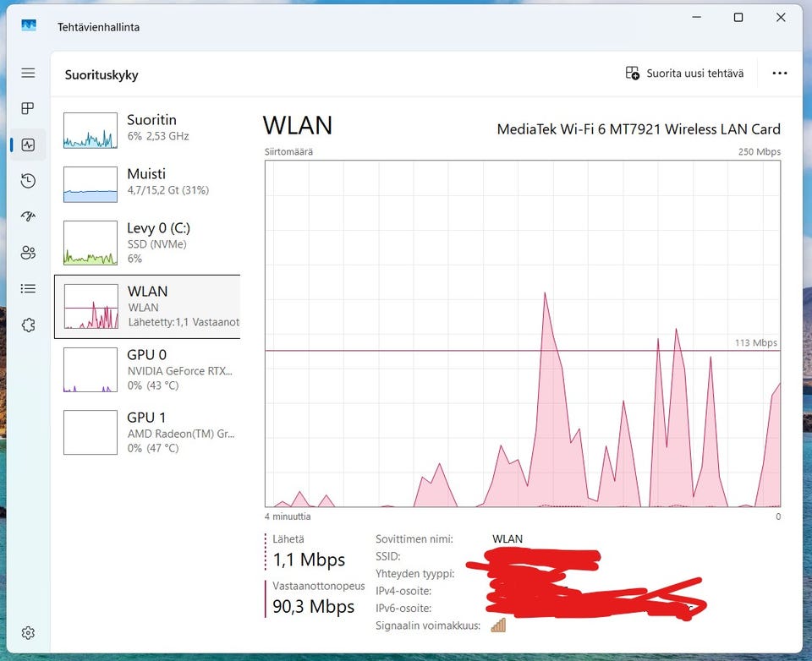Open Task Manager settings gear icon
Image resolution: width=812 pixels, height=661 pixels.
[x=28, y=633]
